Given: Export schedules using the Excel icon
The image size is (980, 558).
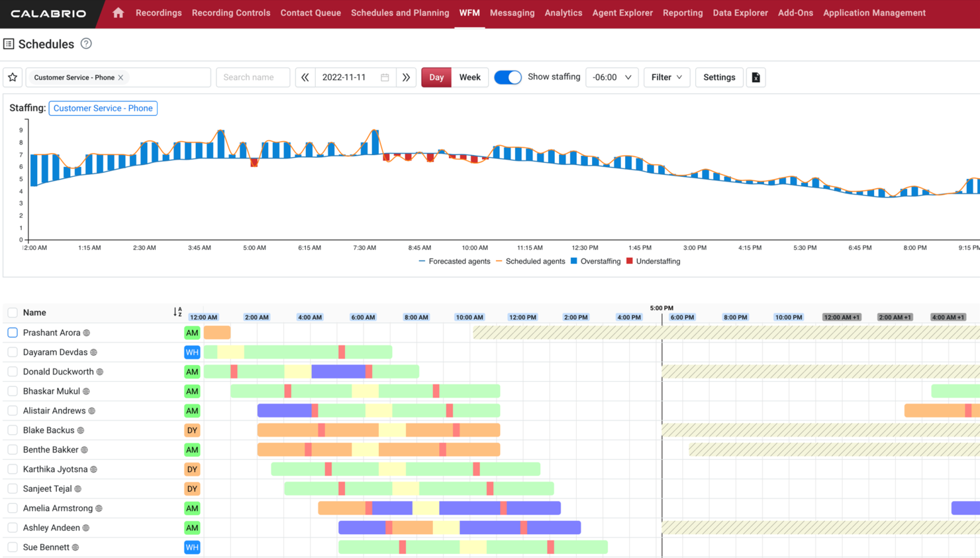Looking at the screenshot, I should (756, 77).
